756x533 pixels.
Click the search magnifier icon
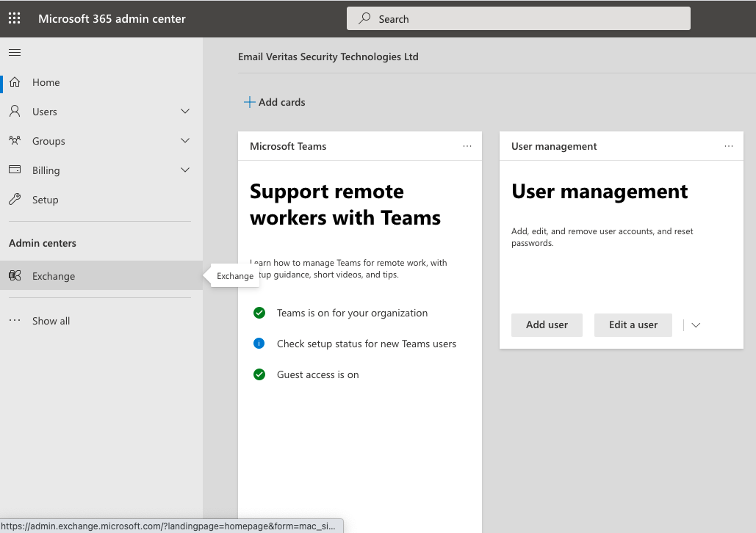pyautogui.click(x=364, y=18)
